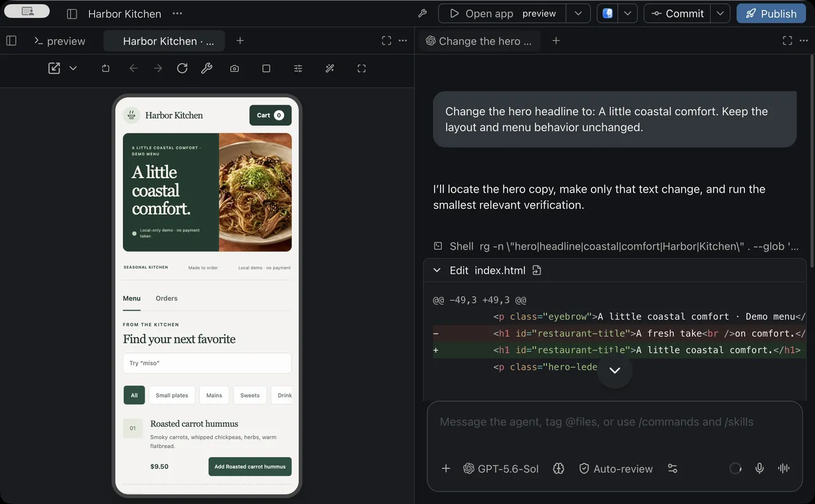Add attachment with the composer plus icon
The width and height of the screenshot is (815, 504).
pyautogui.click(x=446, y=468)
